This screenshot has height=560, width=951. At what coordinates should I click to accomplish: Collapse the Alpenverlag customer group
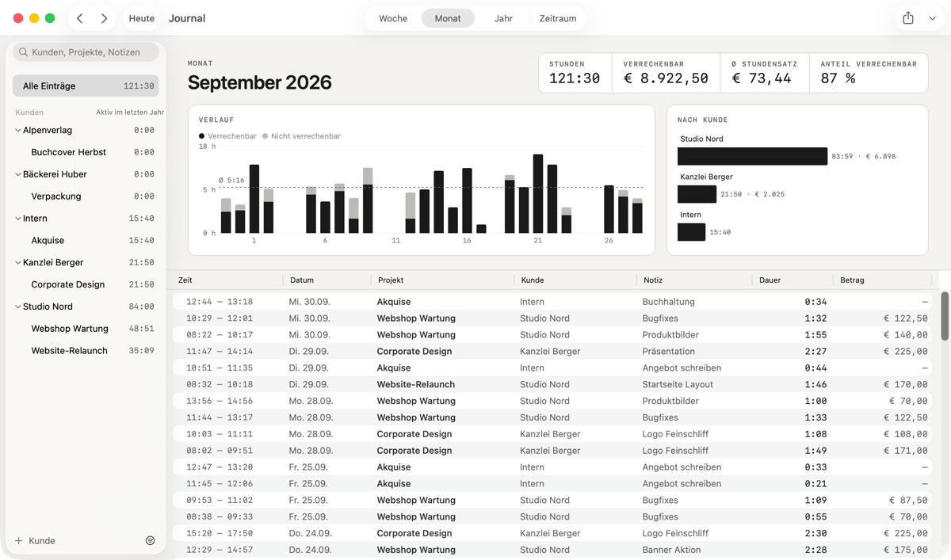tap(17, 130)
